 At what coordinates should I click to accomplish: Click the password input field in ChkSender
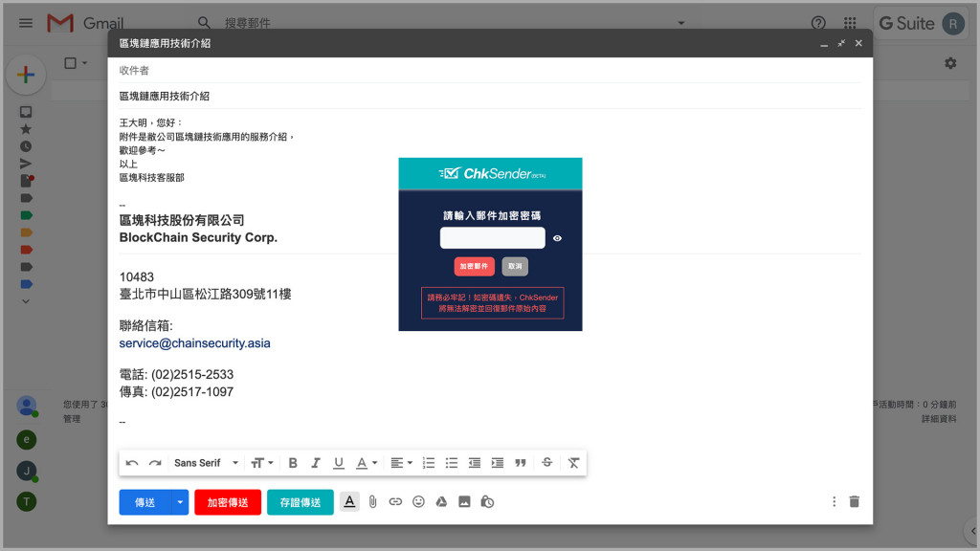click(493, 238)
